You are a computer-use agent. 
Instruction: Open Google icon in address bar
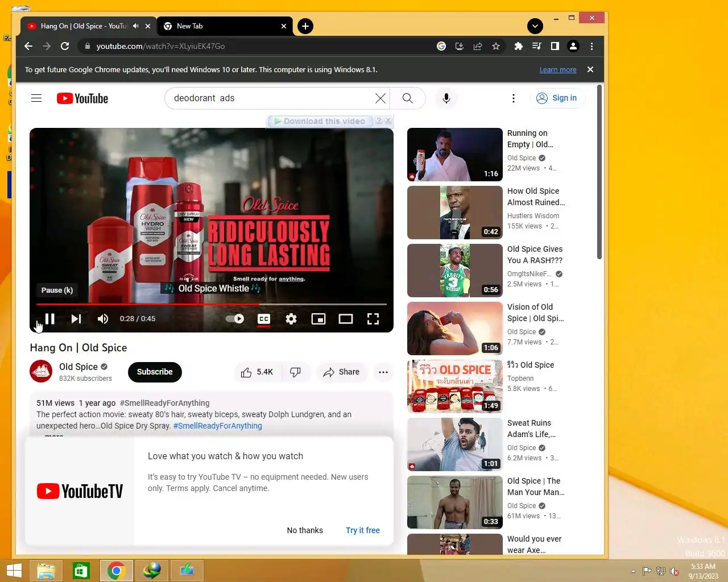point(441,46)
